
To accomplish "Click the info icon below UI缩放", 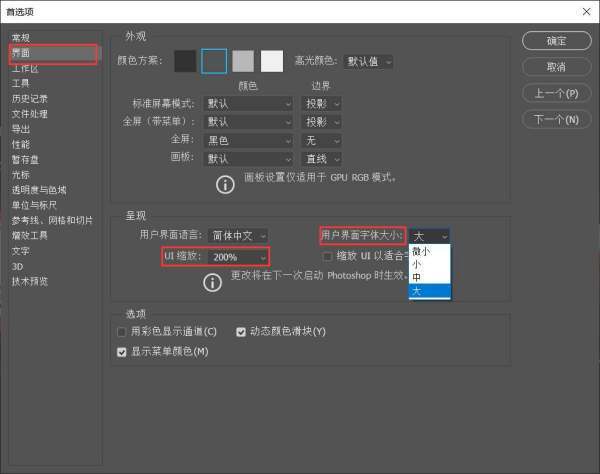I will tap(212, 282).
